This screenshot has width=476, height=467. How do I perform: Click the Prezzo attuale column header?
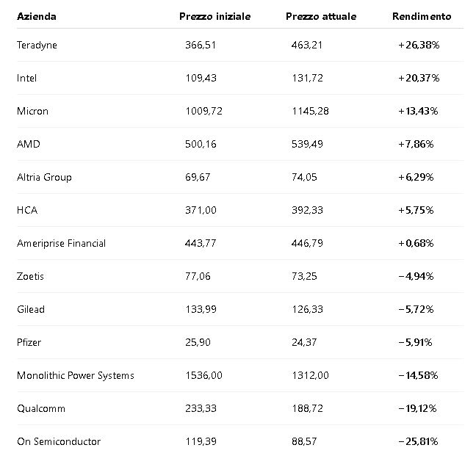coord(321,16)
